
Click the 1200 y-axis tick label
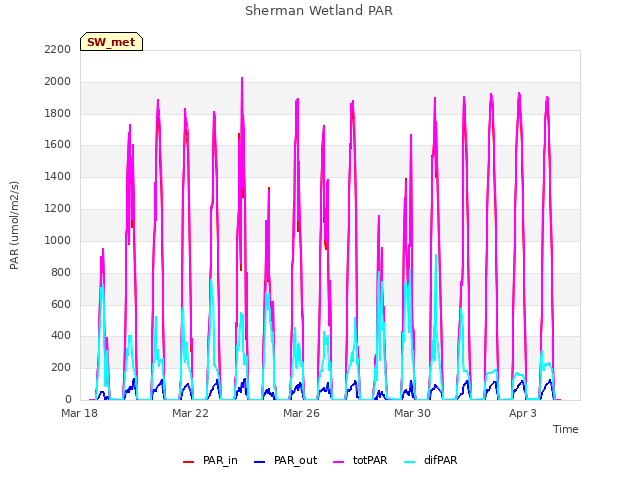tap(58, 209)
